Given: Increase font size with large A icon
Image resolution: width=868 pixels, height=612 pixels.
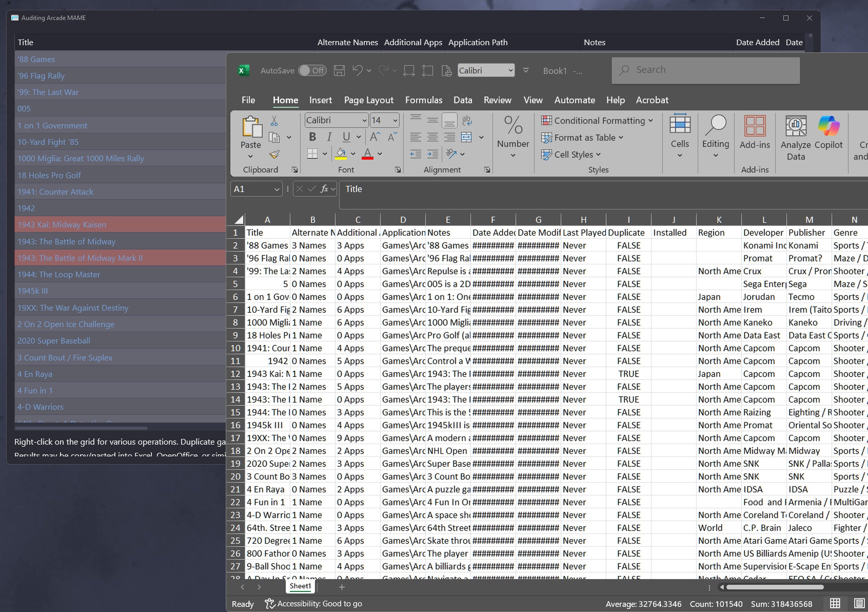Looking at the screenshot, I should (x=375, y=137).
